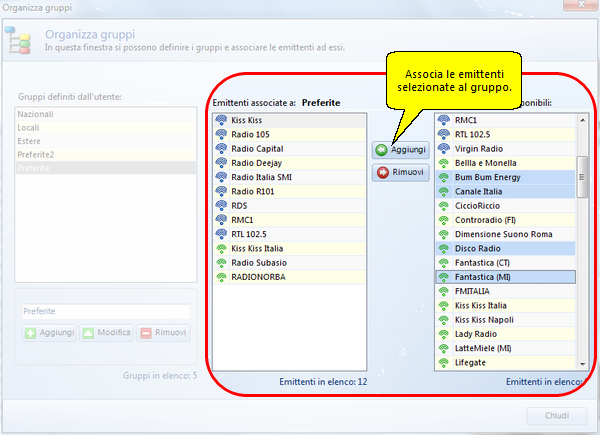600x435 pixels.
Task: Click the station icon beside Kiss Kiss
Action: click(x=221, y=120)
